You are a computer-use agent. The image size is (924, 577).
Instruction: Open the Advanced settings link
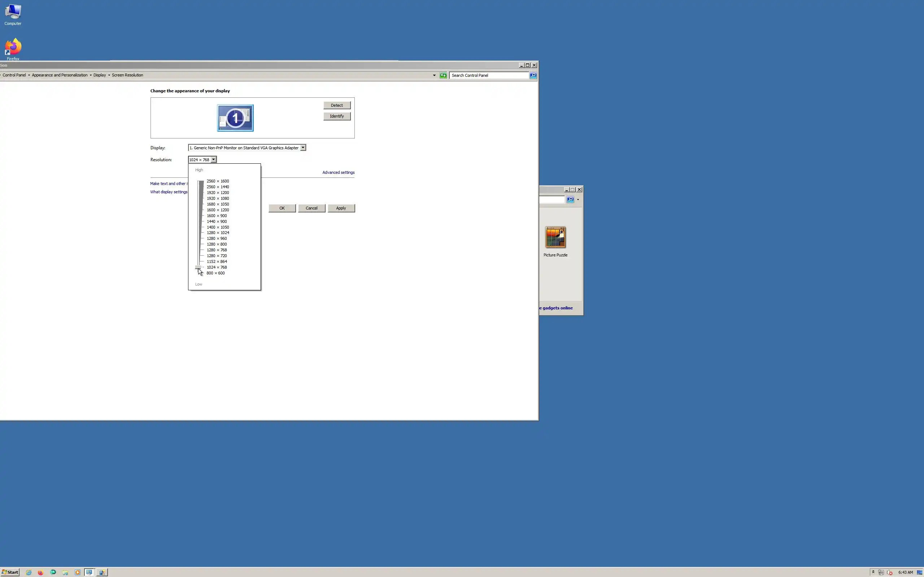338,172
